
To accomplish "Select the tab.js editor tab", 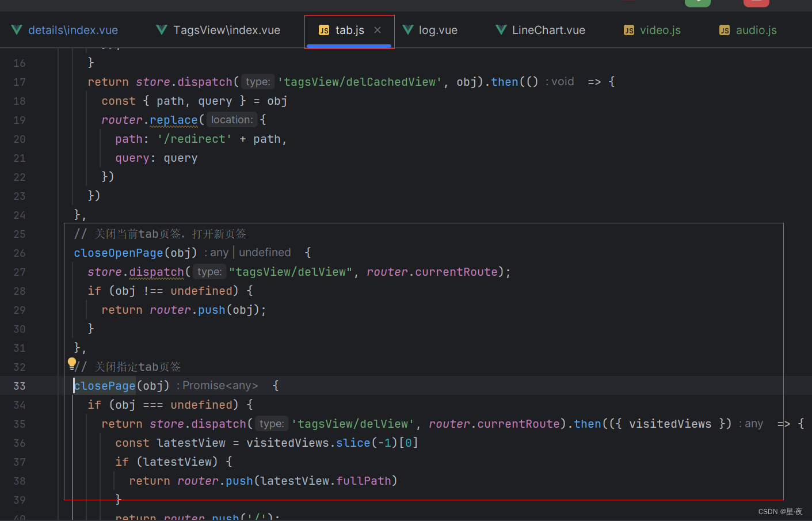I will [350, 30].
